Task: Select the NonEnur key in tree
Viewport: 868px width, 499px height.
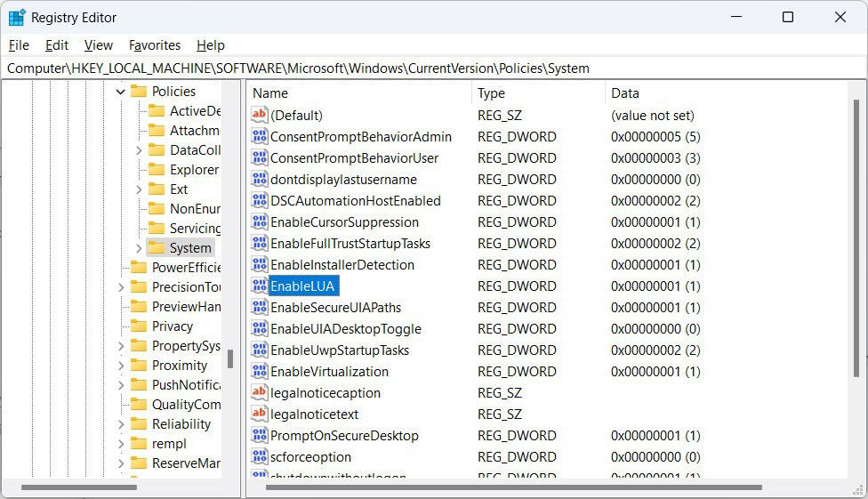Action: 195,209
